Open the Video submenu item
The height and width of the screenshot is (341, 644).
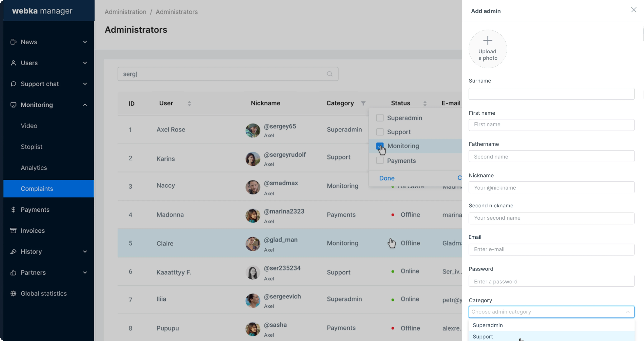29,126
